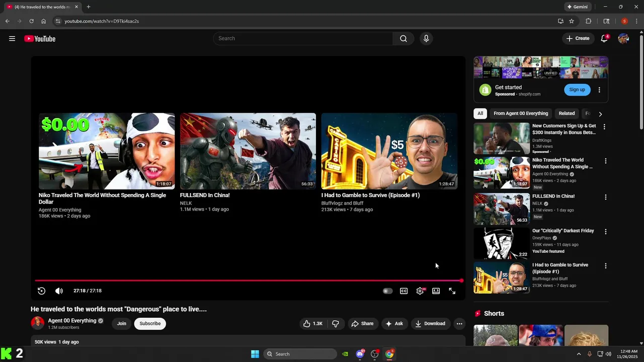Open the YouTube guide hamburger menu
Image resolution: width=644 pixels, height=362 pixels.
[12, 39]
